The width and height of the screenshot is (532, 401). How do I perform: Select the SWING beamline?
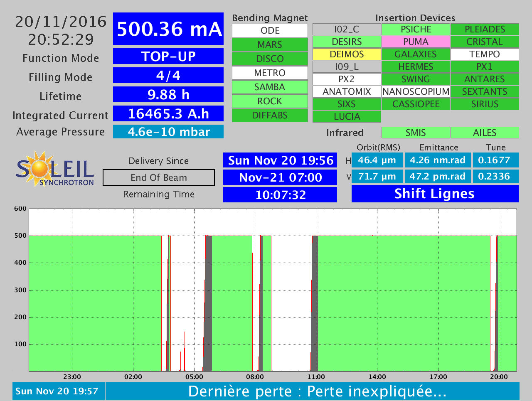(x=416, y=79)
